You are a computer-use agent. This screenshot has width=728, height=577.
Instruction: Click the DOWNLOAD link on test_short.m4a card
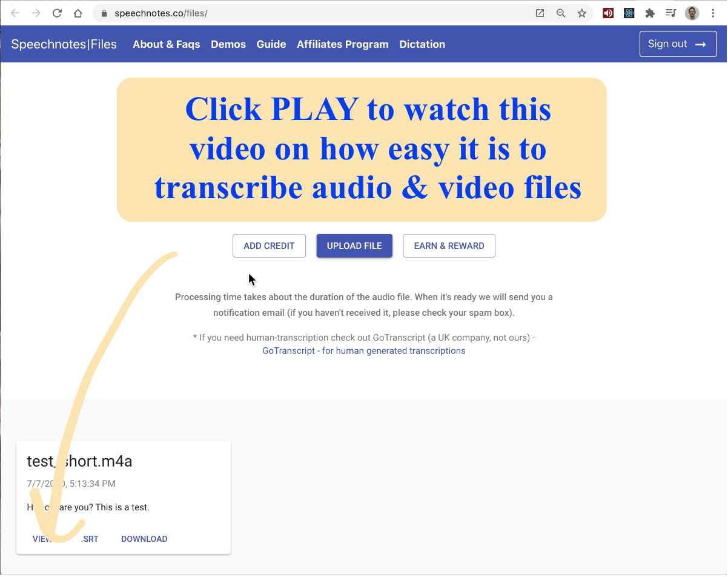[144, 539]
